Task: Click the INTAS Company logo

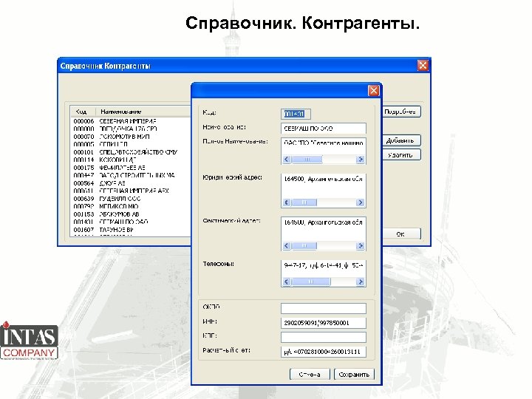Action: (29, 341)
